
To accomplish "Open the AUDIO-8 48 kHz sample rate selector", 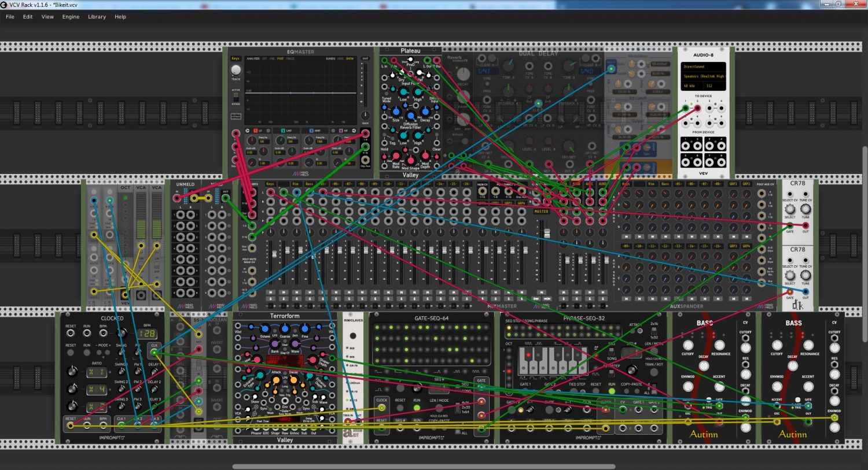I will pyautogui.click(x=692, y=86).
